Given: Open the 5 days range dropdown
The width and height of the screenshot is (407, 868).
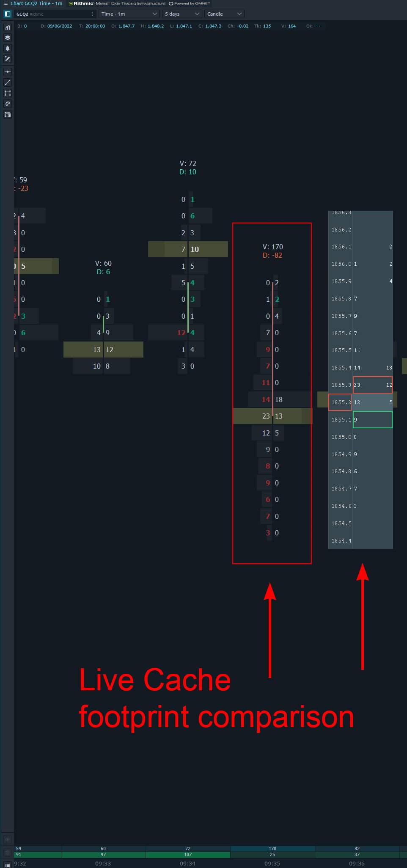Looking at the screenshot, I should click(x=182, y=14).
